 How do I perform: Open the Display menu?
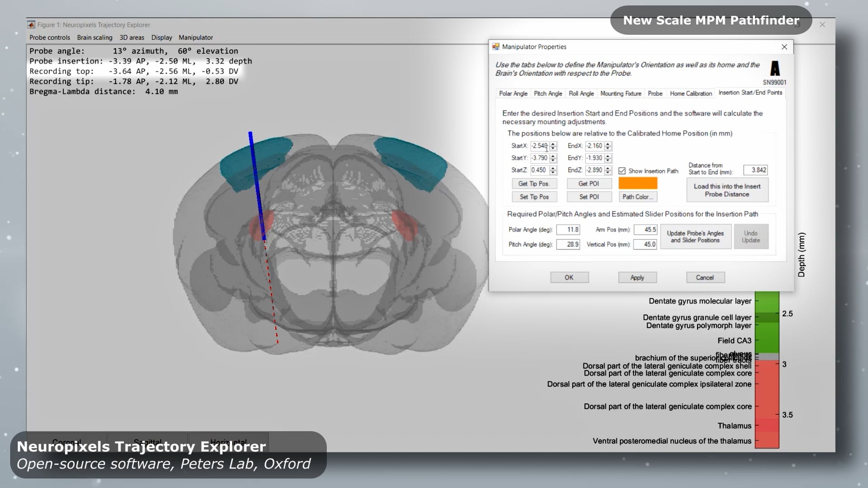coord(161,38)
